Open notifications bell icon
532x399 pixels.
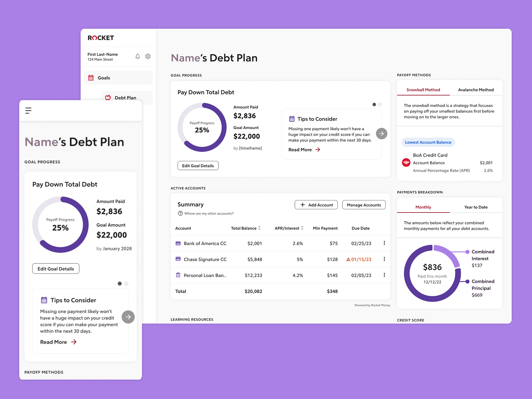(138, 57)
